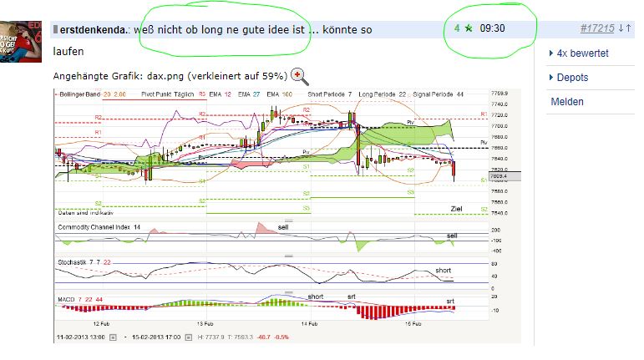Click the up arrow next to #17215
Screen dimensions: 644x360
[x=628, y=28]
